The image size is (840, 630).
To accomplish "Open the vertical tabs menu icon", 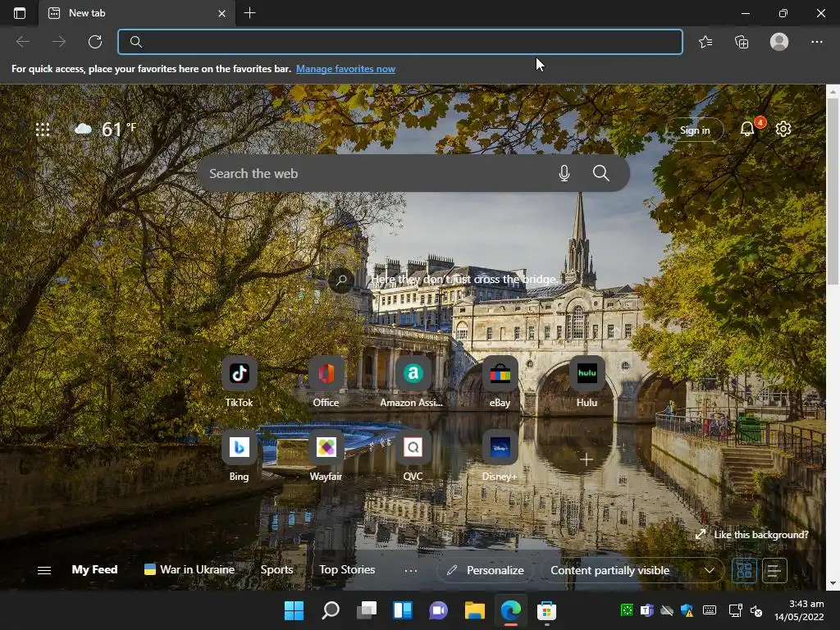I will point(20,13).
